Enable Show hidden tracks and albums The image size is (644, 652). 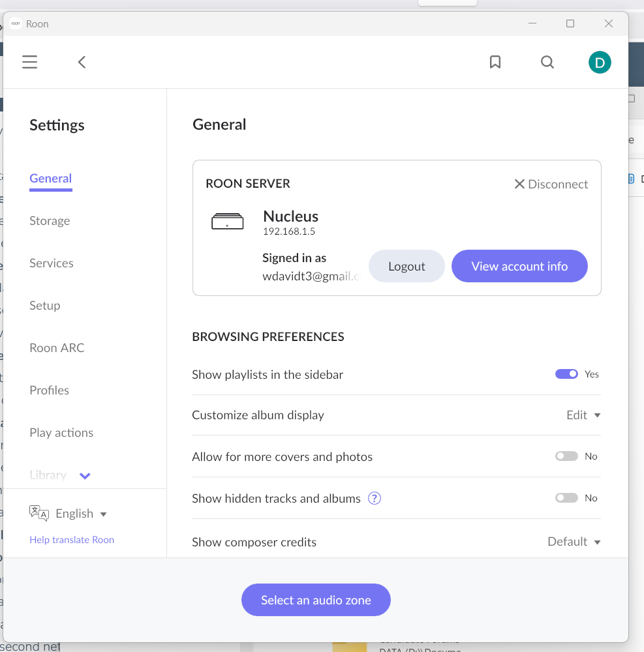pyautogui.click(x=566, y=498)
